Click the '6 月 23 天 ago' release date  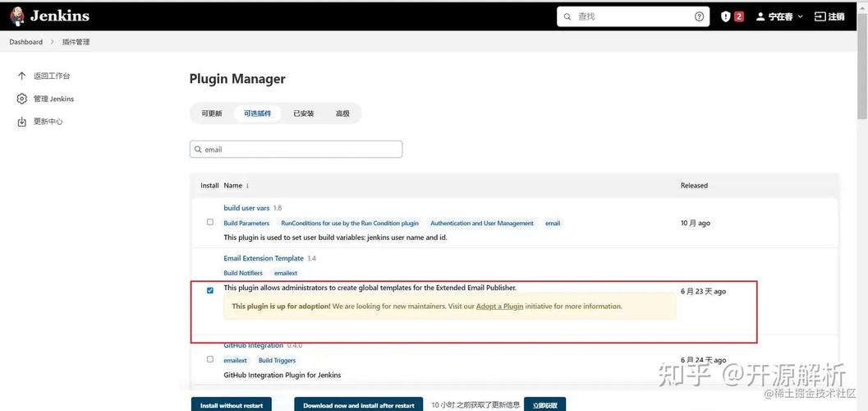click(x=703, y=291)
